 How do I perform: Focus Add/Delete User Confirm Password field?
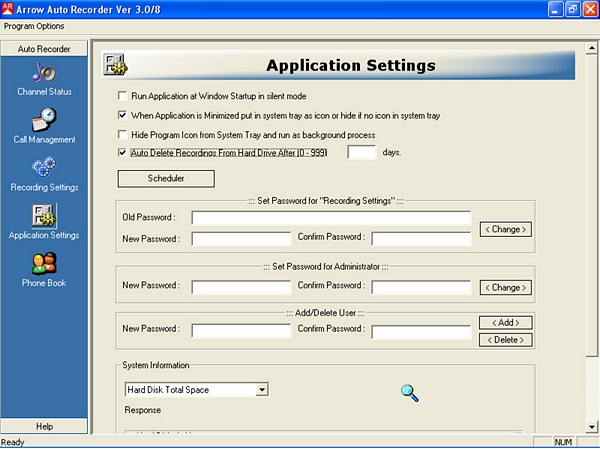[x=421, y=332]
